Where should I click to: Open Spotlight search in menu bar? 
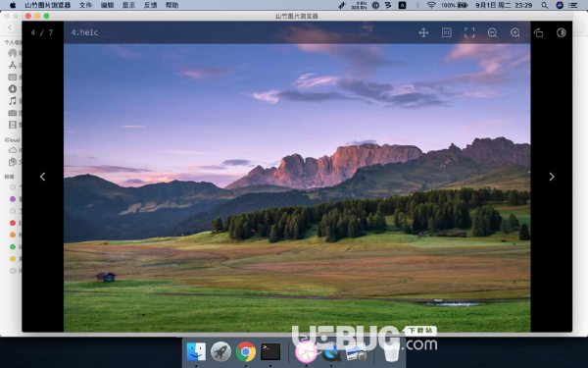pos(545,5)
